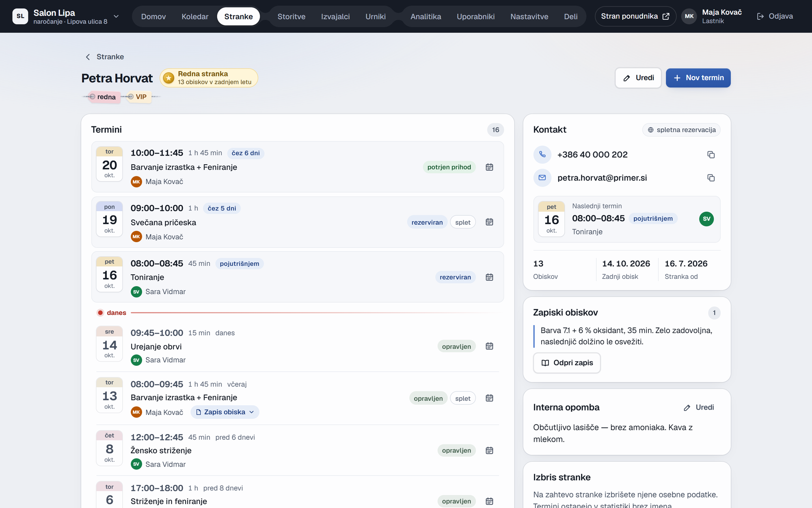Copy the email petra.horvat@primer.si
Viewport: 812px width, 508px height.
click(711, 178)
